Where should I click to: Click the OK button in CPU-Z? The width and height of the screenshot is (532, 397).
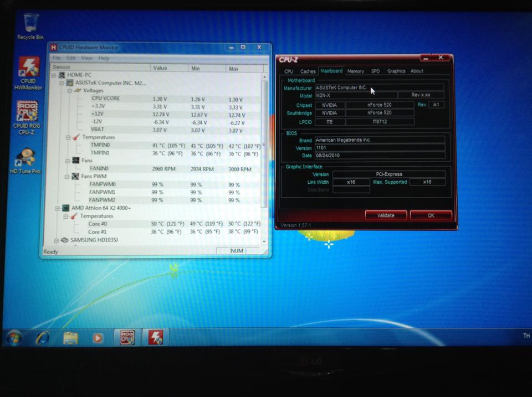431,215
